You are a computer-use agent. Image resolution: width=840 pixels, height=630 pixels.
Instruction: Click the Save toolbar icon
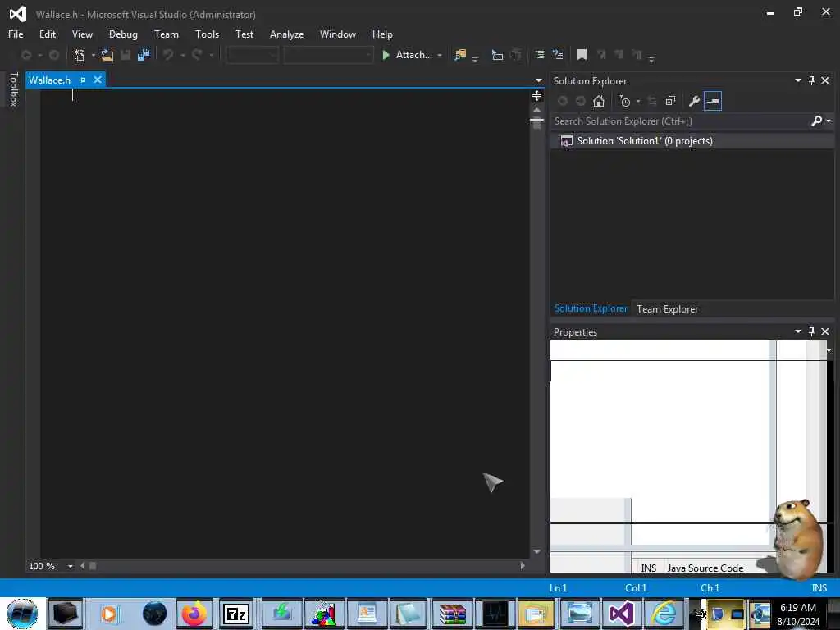click(x=126, y=55)
